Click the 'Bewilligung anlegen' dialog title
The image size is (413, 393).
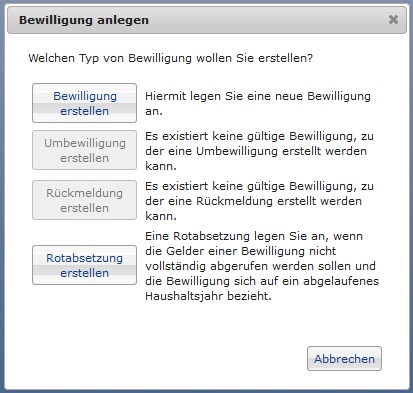click(x=84, y=20)
